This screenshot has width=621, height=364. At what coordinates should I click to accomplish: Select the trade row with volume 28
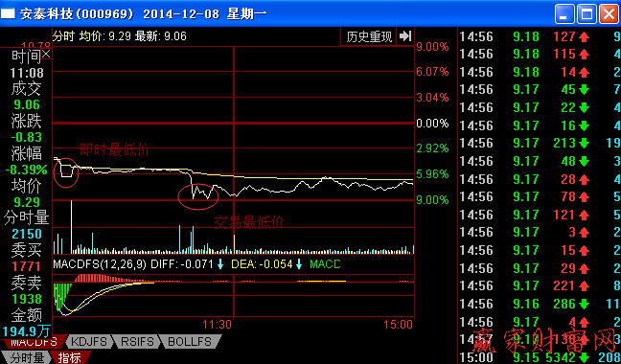click(x=540, y=179)
